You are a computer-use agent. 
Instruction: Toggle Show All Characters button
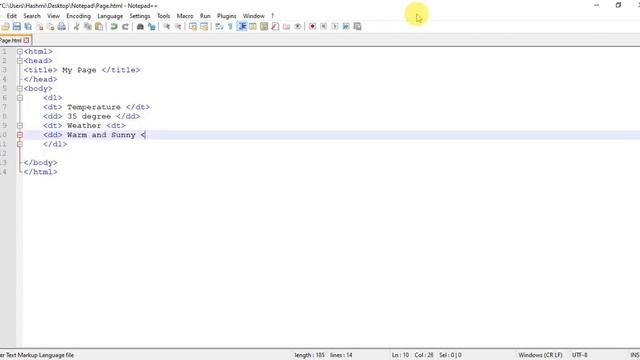(x=230, y=27)
